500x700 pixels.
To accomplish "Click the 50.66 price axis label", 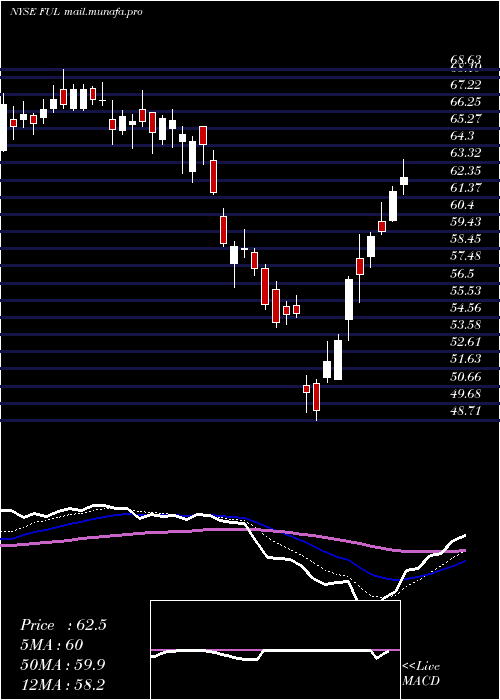I will click(466, 376).
